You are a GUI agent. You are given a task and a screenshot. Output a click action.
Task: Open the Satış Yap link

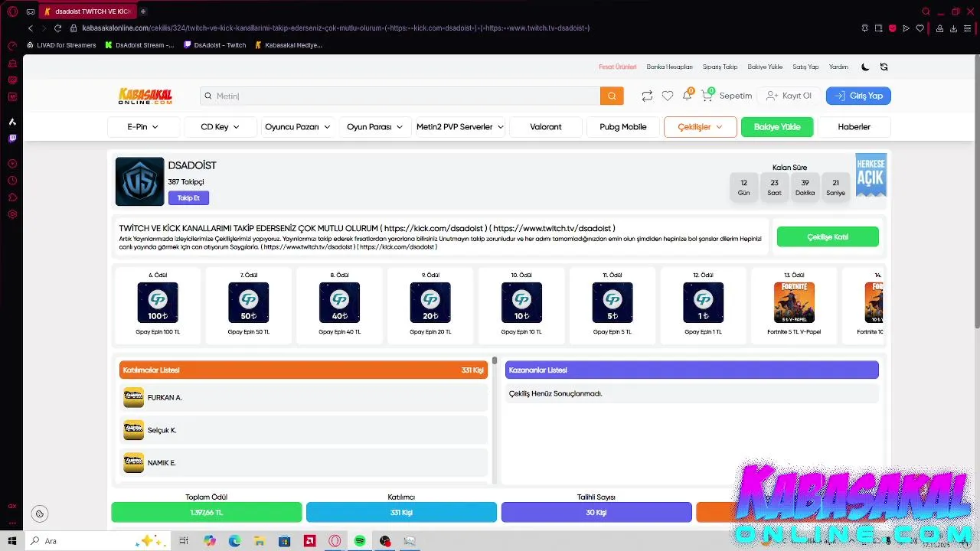(805, 67)
